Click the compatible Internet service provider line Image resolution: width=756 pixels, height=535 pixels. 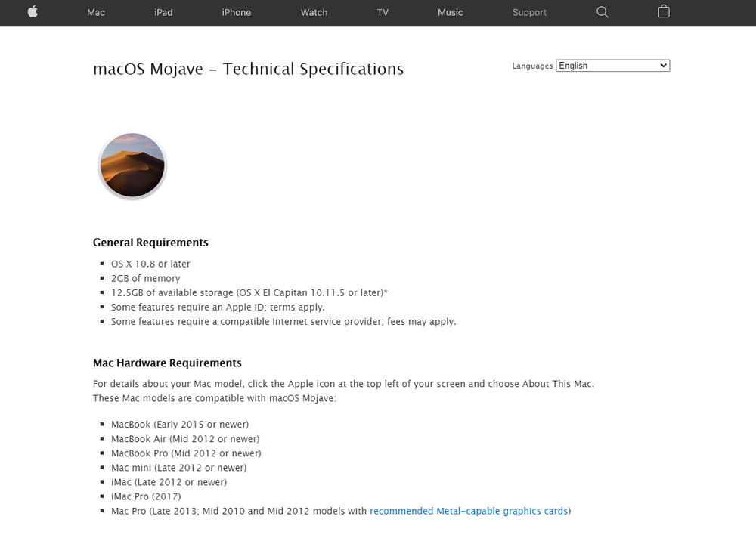pos(283,322)
